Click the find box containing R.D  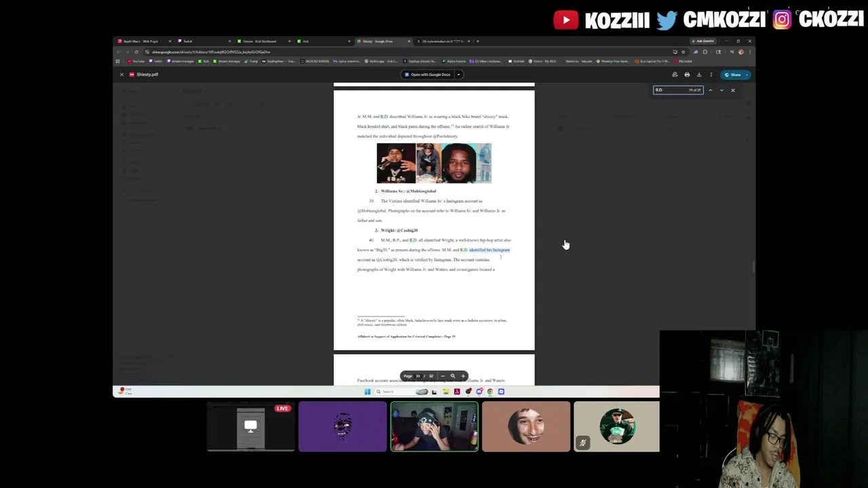(x=678, y=90)
